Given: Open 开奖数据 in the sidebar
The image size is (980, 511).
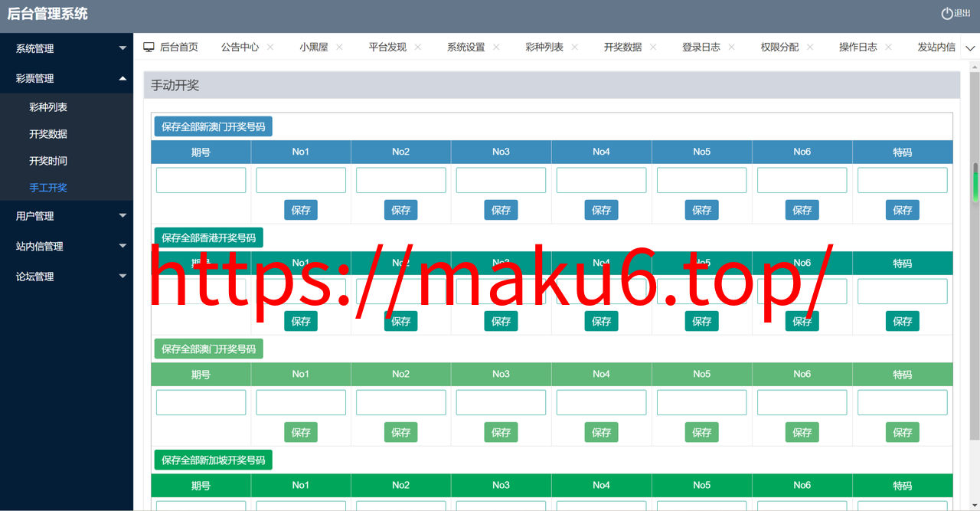Looking at the screenshot, I should point(48,134).
